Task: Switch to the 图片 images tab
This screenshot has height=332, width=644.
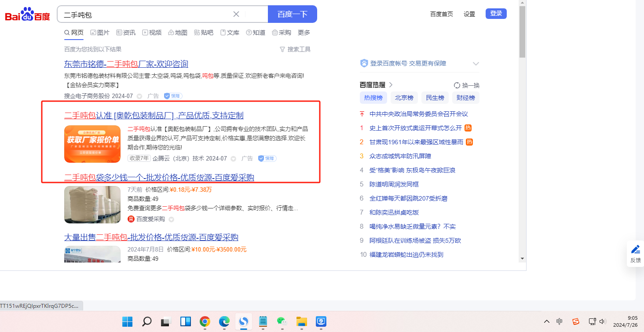Action: (100, 33)
